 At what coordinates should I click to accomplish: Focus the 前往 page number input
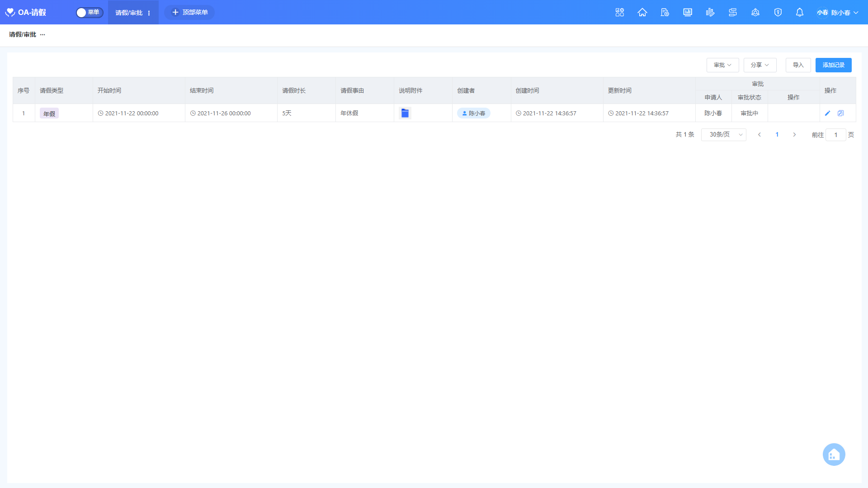835,135
